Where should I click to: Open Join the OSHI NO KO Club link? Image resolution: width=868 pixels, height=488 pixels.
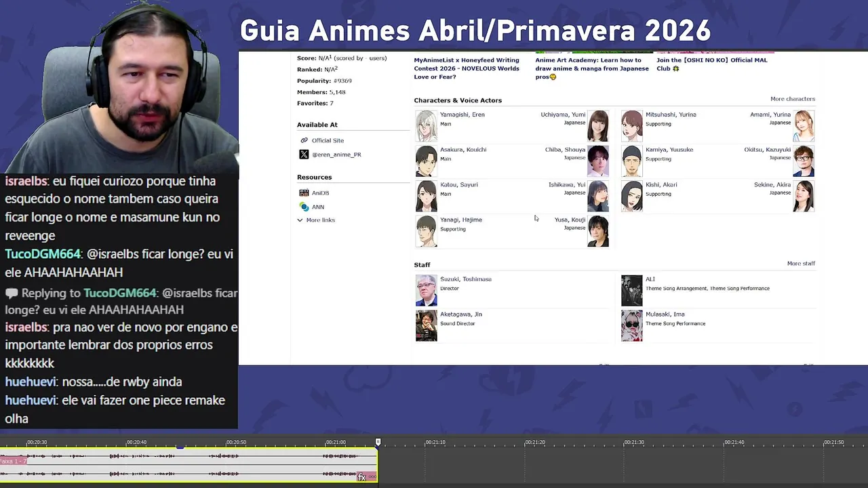[x=712, y=64]
